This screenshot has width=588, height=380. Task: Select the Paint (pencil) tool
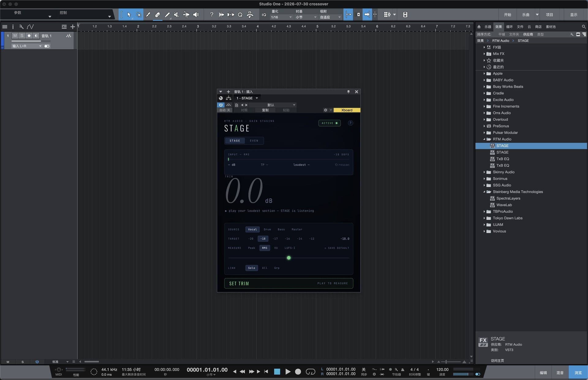coord(167,14)
